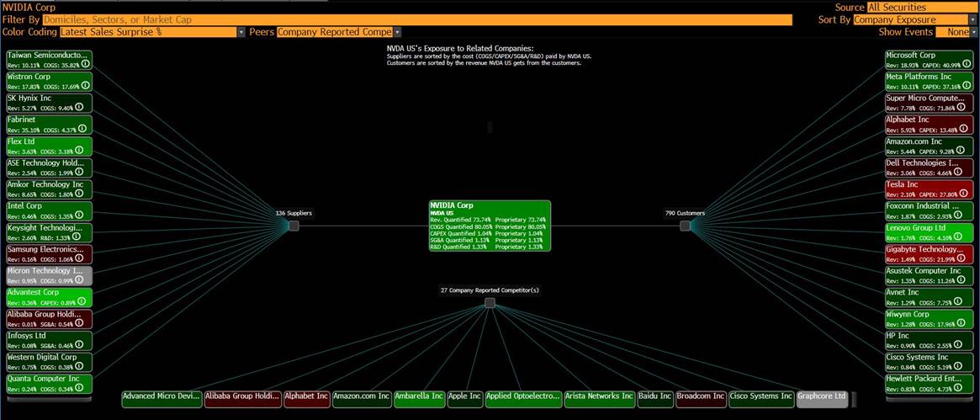This screenshot has width=980, height=420.
Task: Select competitor Applied Optoelectronics
Action: (x=523, y=399)
